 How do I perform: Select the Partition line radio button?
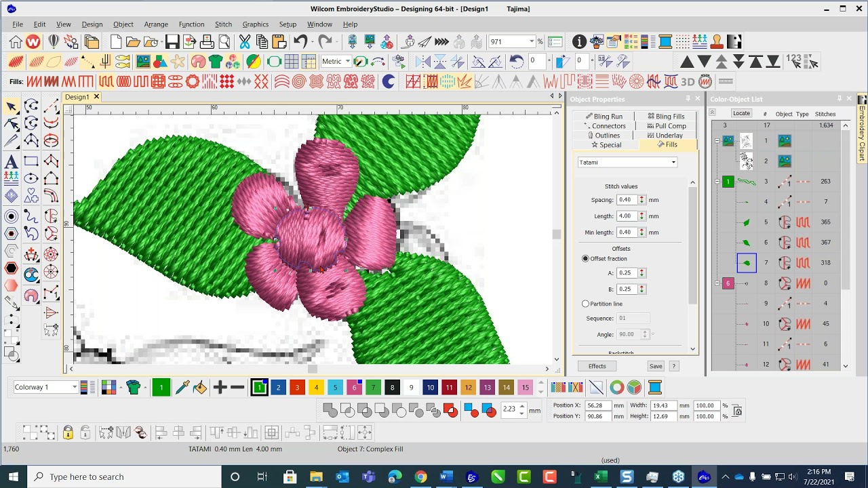click(586, 304)
